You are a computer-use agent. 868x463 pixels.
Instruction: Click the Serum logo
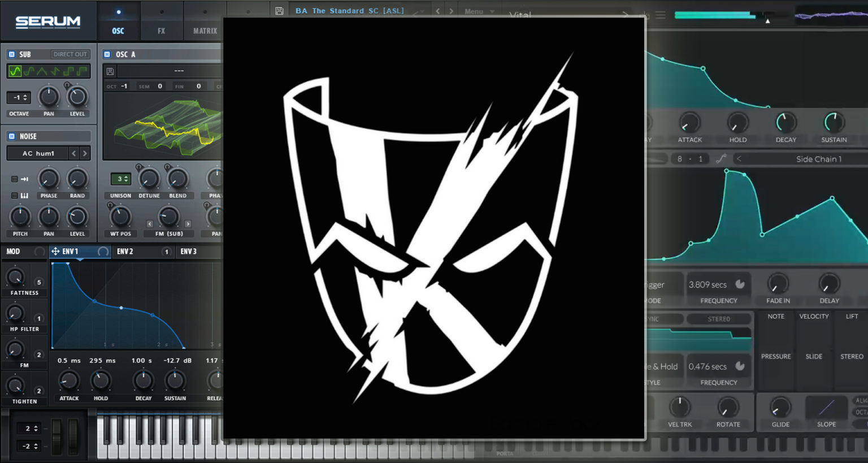(x=48, y=21)
